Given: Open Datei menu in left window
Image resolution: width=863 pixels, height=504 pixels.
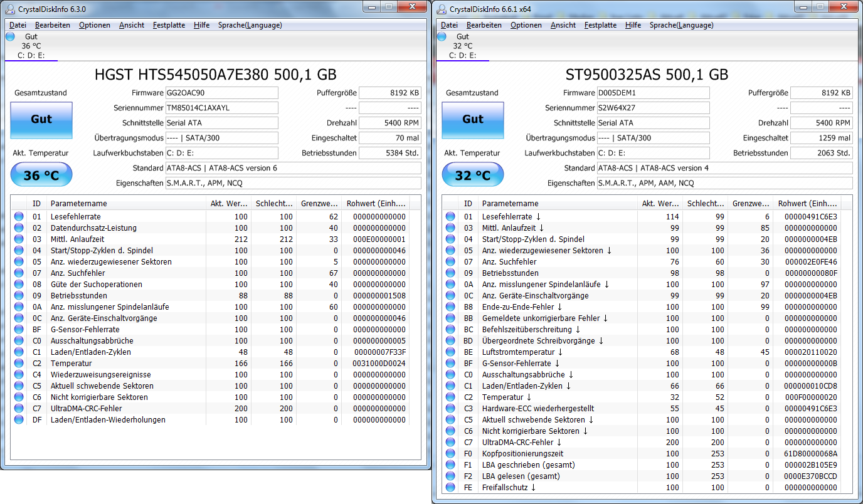Looking at the screenshot, I should [x=18, y=25].
